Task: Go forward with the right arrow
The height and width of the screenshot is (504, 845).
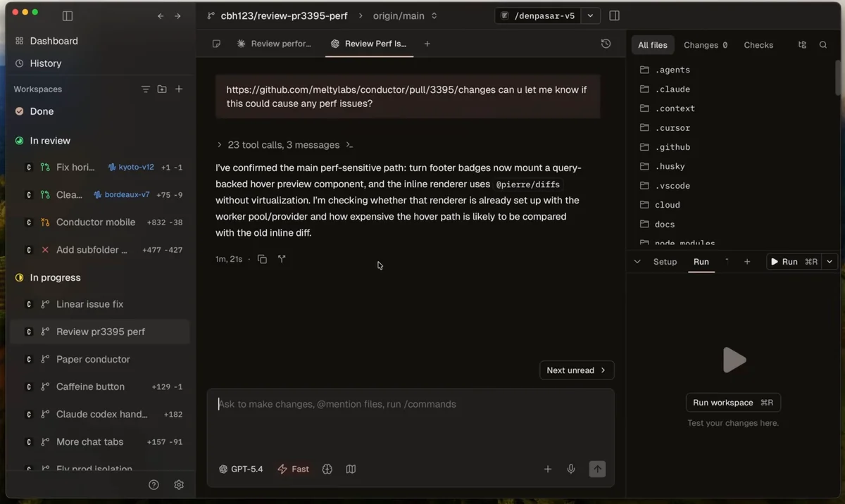Action: pos(177,15)
